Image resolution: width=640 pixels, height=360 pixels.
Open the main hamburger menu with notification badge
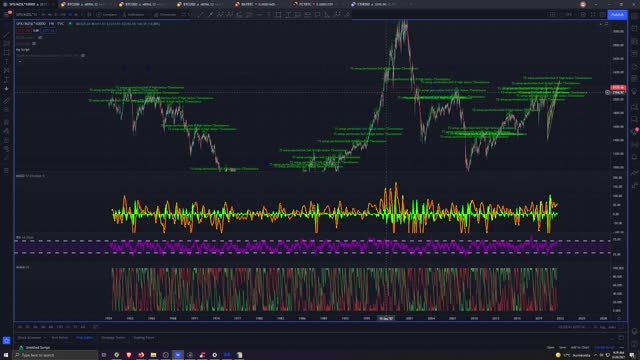6,15
